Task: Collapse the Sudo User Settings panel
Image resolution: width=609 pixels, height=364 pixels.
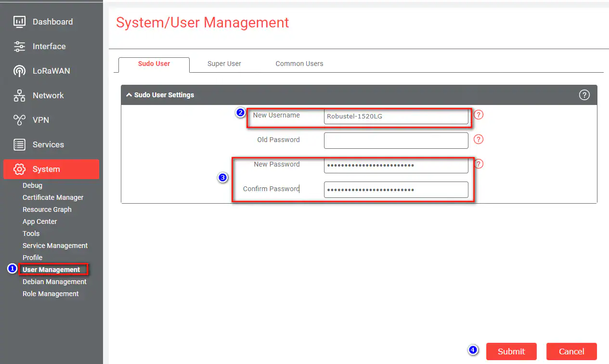Action: coord(129,95)
